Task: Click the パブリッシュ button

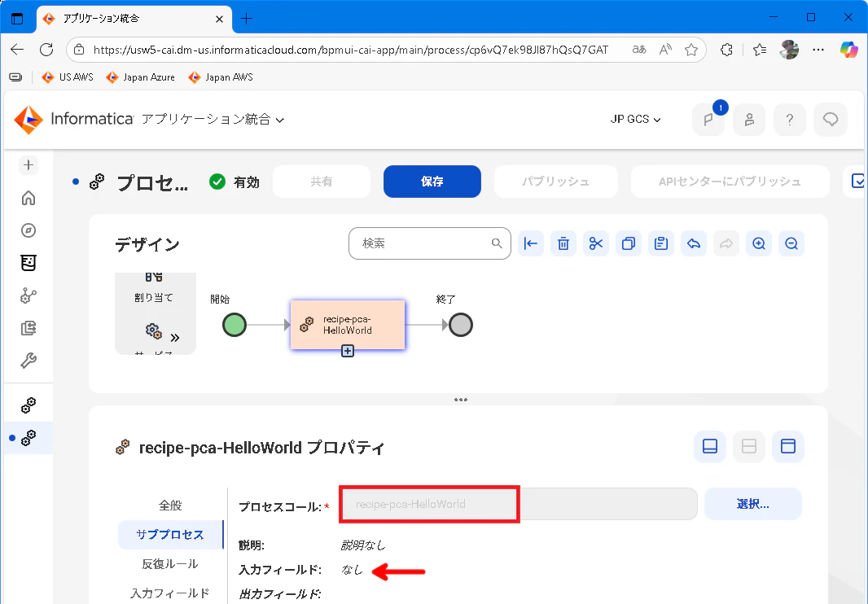Action: click(x=555, y=182)
